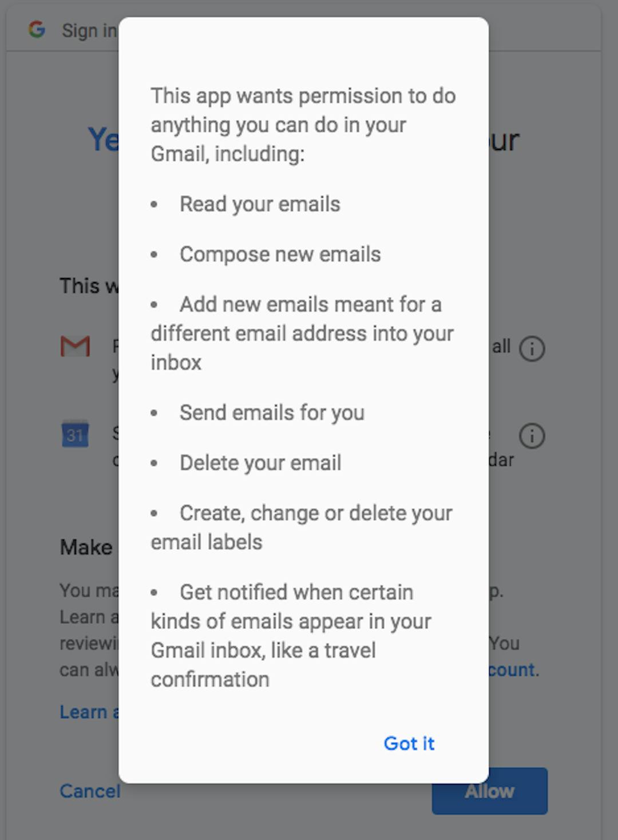The height and width of the screenshot is (840, 618).
Task: Click the 'Make' heading behind the dialog
Action: coord(86,548)
